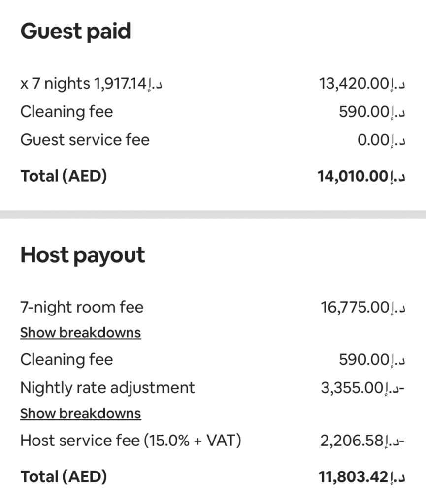Click the 11,803.42 host payout total
Viewport: 426px width, 504px height.
tap(362, 476)
